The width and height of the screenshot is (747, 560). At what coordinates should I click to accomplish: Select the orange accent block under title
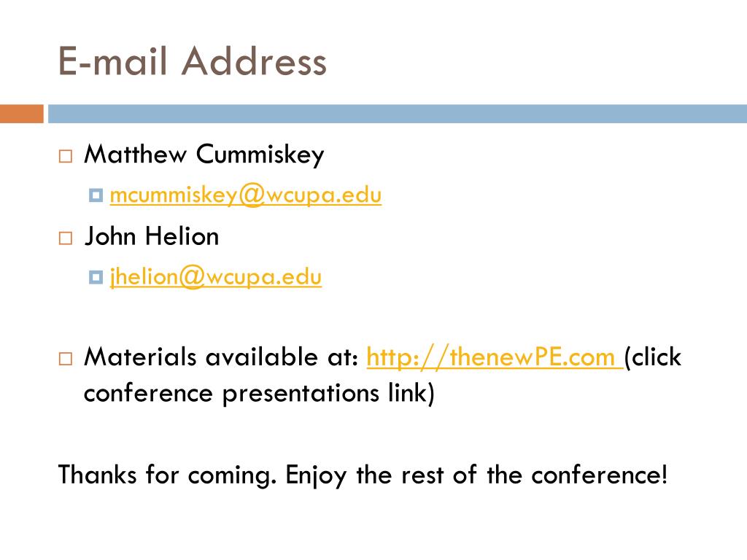(22, 114)
